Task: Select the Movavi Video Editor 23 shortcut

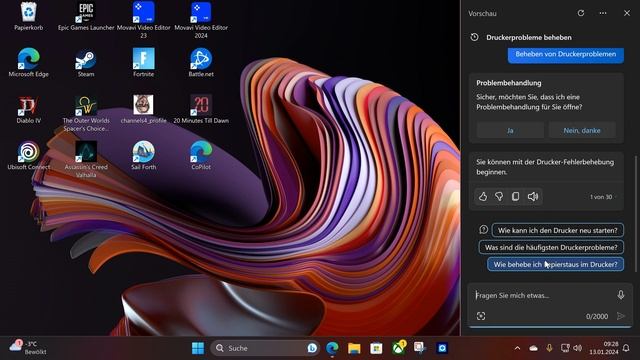Action: pos(143,20)
